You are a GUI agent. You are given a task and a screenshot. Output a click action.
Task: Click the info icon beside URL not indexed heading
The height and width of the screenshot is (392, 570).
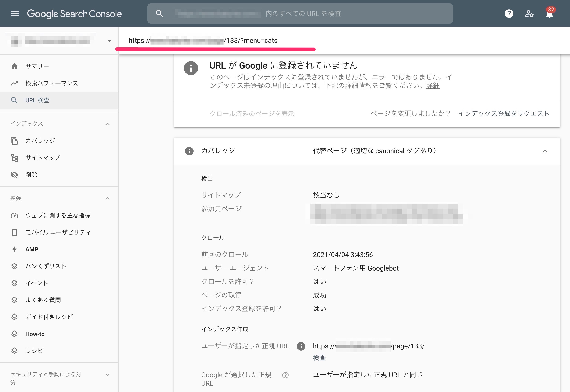point(191,68)
